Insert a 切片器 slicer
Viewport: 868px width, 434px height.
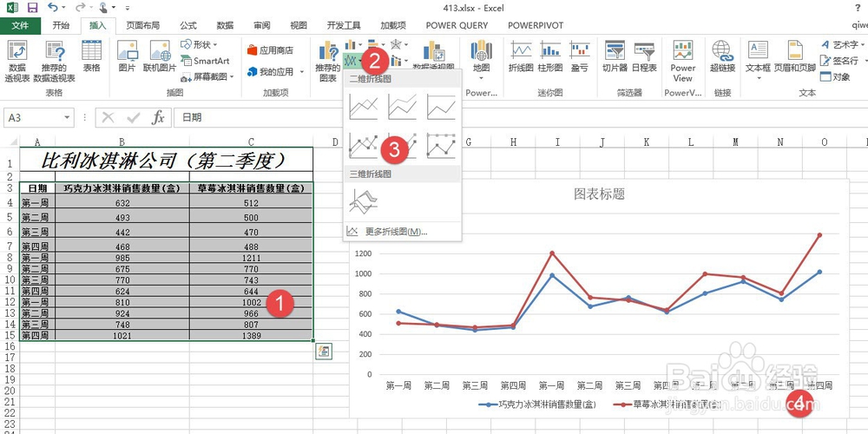pyautogui.click(x=615, y=56)
